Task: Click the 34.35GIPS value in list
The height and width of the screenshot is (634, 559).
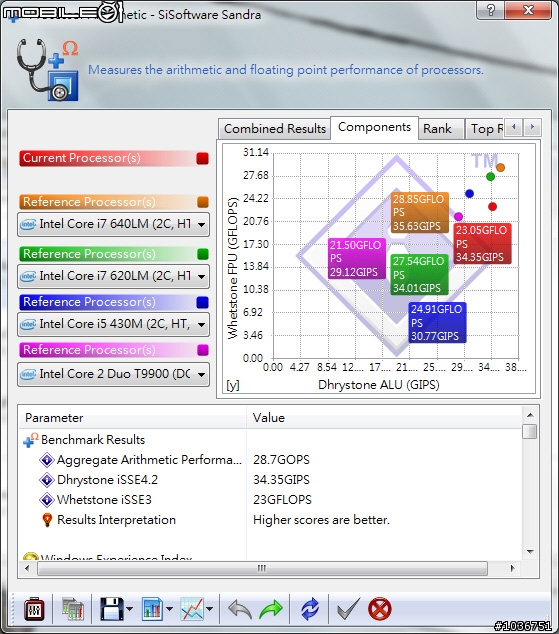Action: pos(281,480)
